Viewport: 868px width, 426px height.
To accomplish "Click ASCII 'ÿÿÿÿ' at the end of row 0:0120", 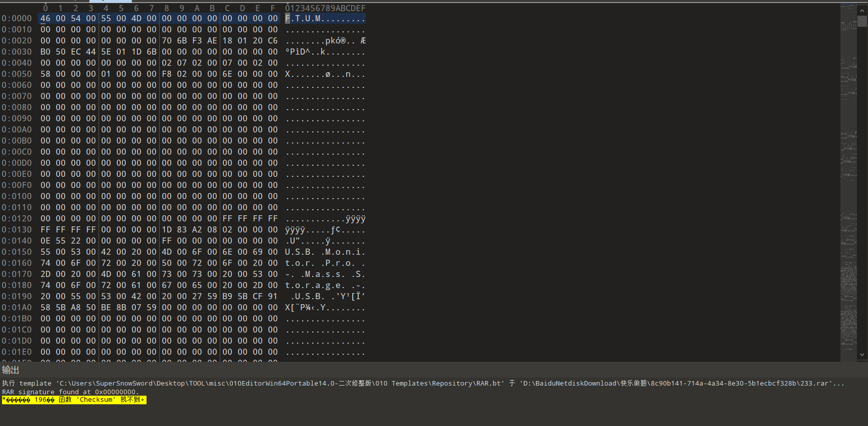I will tap(356, 218).
